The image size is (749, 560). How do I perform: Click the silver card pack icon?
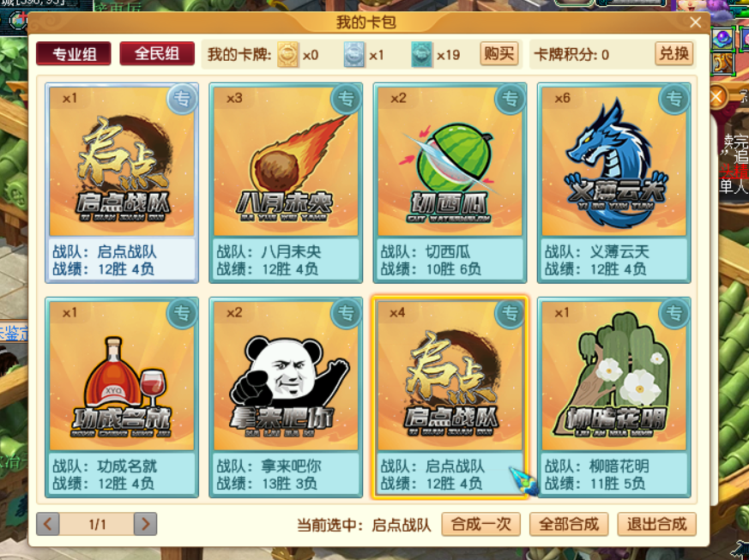354,54
